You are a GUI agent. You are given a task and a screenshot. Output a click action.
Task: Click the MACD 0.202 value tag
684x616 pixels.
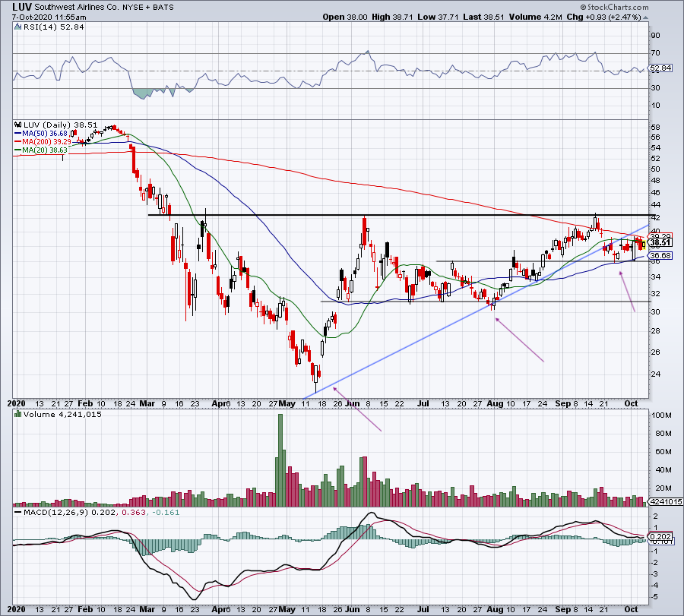(660, 537)
